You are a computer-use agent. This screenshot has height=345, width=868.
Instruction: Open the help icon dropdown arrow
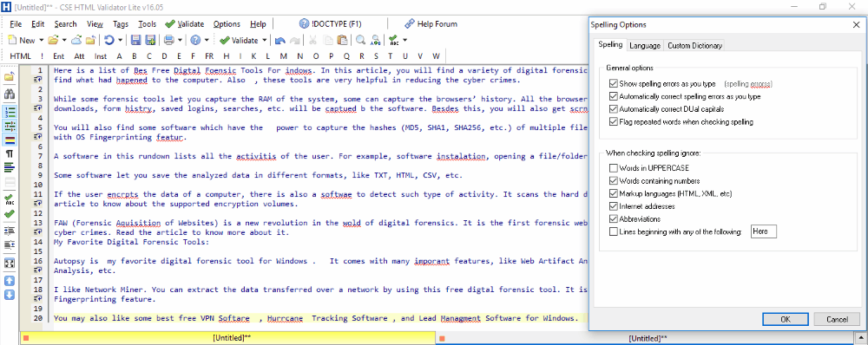click(207, 41)
